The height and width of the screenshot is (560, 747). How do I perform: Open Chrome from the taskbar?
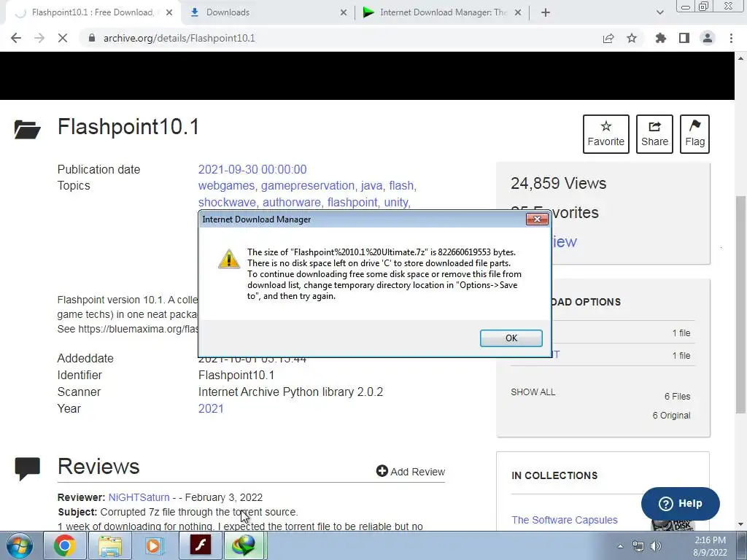click(64, 545)
